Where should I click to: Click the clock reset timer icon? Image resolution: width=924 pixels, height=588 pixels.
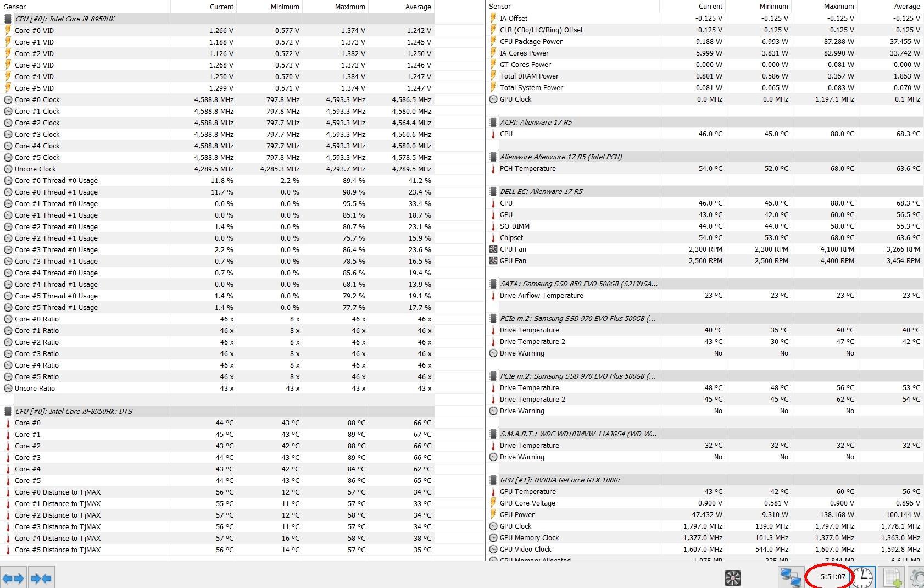[863, 577]
